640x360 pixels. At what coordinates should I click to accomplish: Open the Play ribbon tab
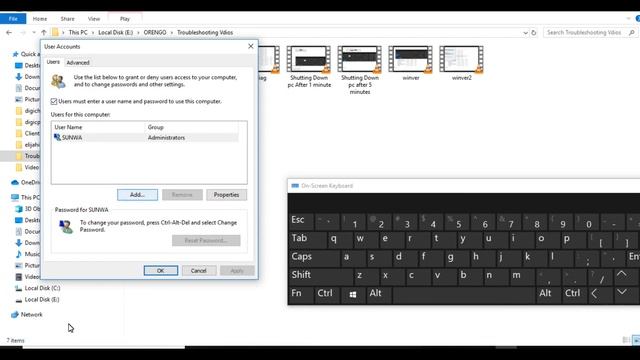click(x=125, y=19)
